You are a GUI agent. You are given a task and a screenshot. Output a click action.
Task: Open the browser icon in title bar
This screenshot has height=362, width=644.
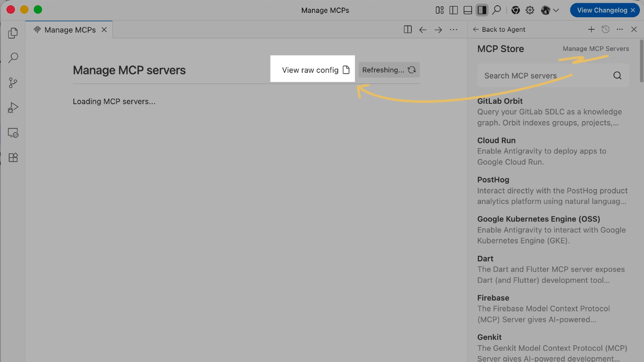[516, 10]
